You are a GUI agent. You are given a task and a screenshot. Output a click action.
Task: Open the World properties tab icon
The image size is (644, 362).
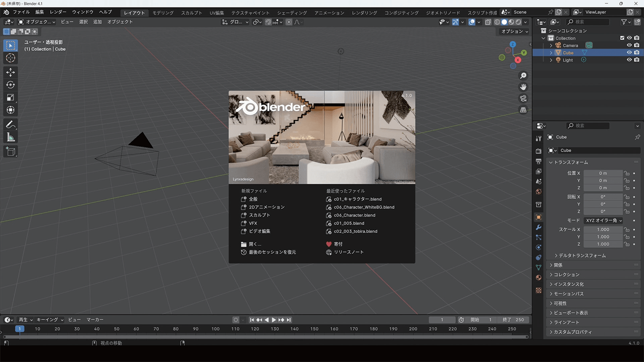(538, 192)
